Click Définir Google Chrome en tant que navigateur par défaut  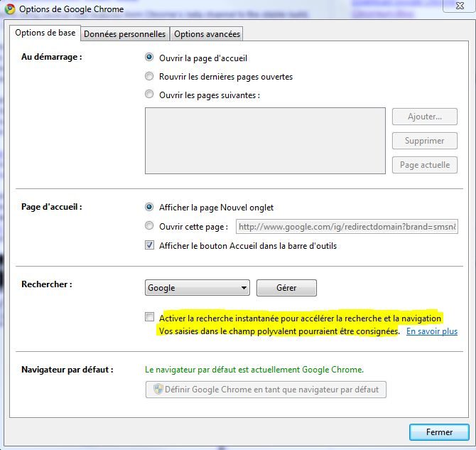coord(266,390)
